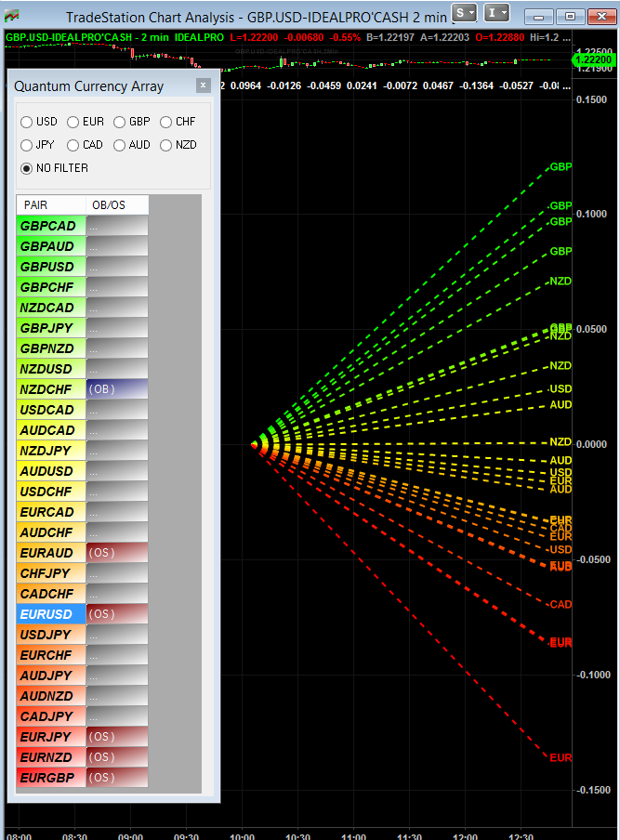Click the OS cell for EURUSD

click(x=117, y=614)
